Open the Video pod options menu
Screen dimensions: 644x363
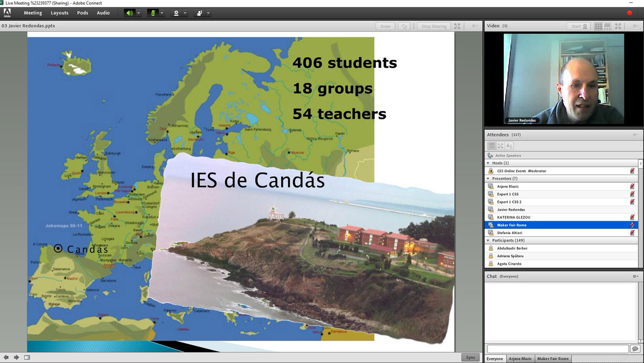coord(636,25)
